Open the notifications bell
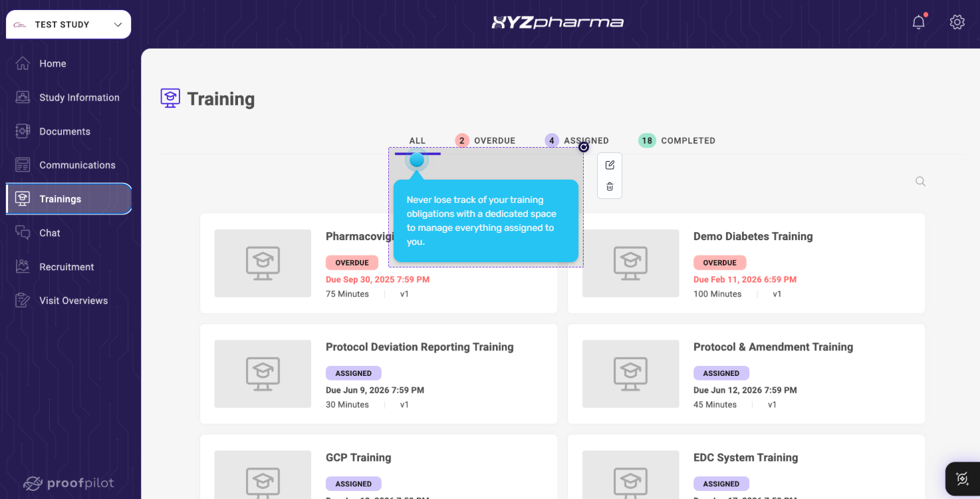Screen dimensions: 980x499 click(x=919, y=22)
